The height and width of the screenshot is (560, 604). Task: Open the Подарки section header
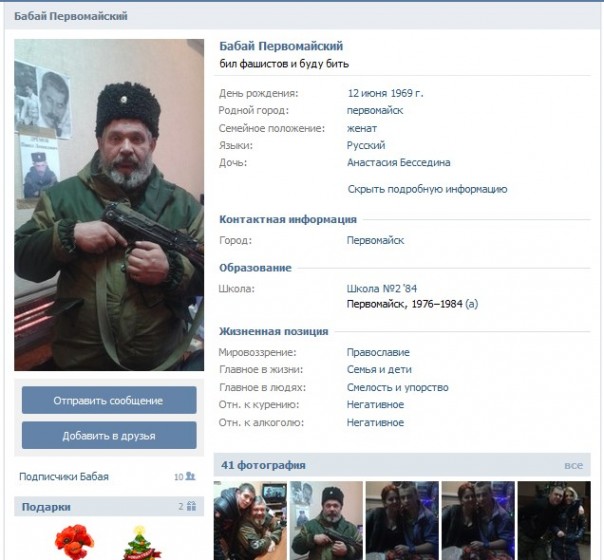(46, 507)
